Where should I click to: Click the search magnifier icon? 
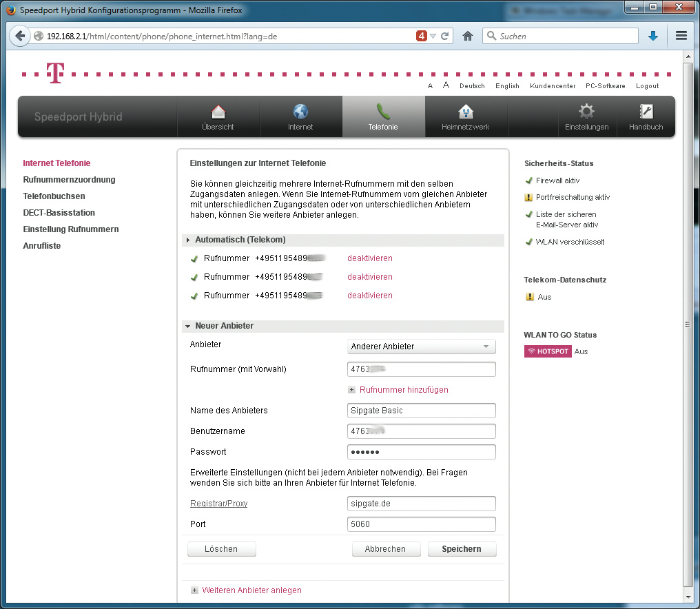[x=491, y=36]
